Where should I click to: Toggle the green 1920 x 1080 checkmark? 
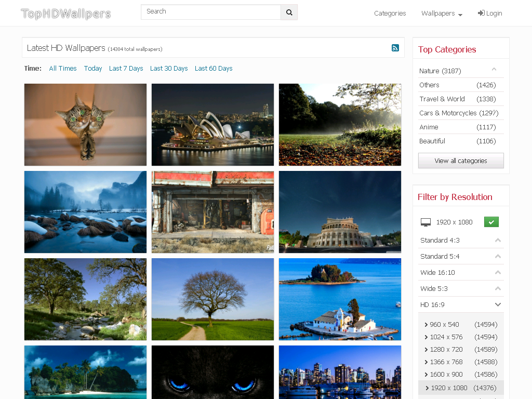coord(491,222)
